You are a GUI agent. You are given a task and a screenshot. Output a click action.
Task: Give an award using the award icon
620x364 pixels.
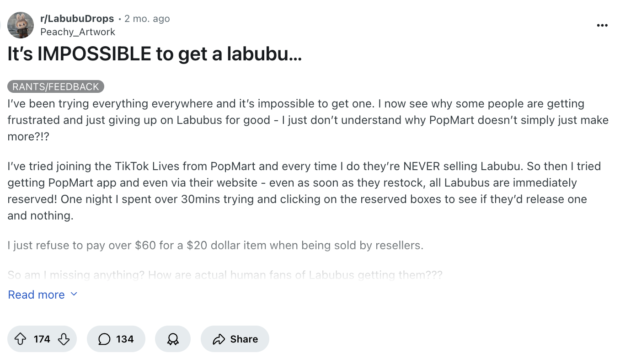click(173, 339)
